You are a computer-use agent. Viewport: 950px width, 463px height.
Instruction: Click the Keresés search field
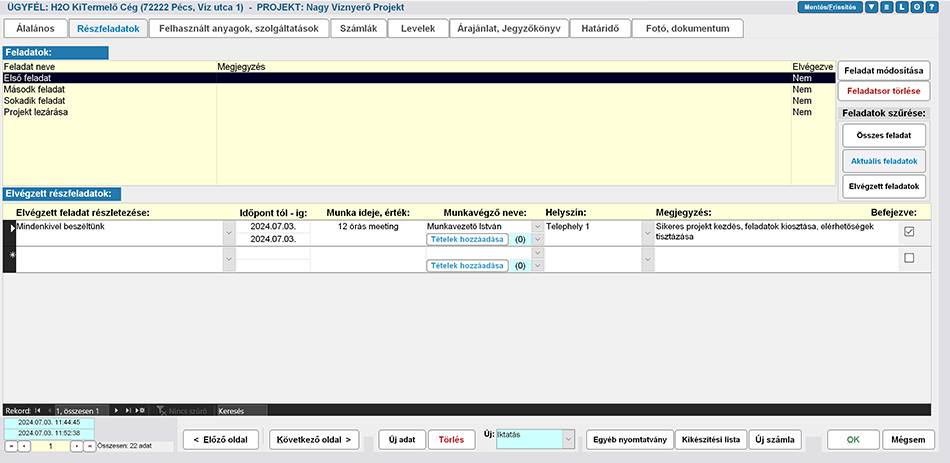(x=242, y=410)
